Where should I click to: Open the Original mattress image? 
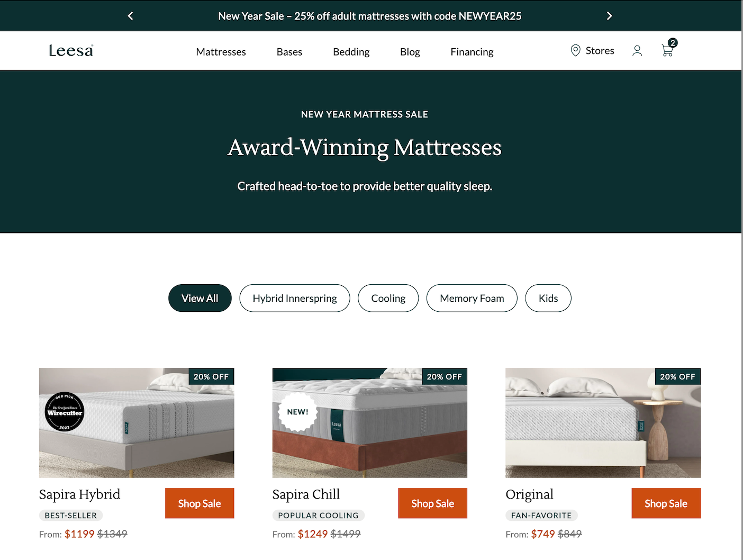(x=603, y=423)
